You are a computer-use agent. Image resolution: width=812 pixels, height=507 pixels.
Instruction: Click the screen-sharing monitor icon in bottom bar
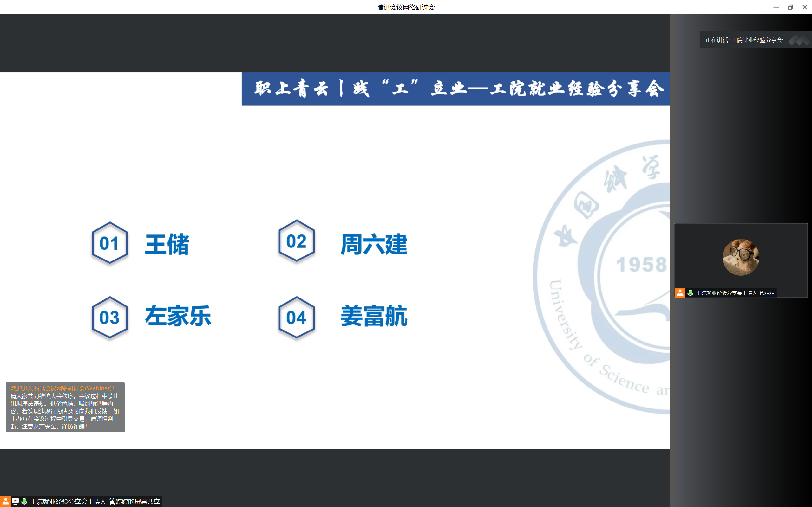16,501
